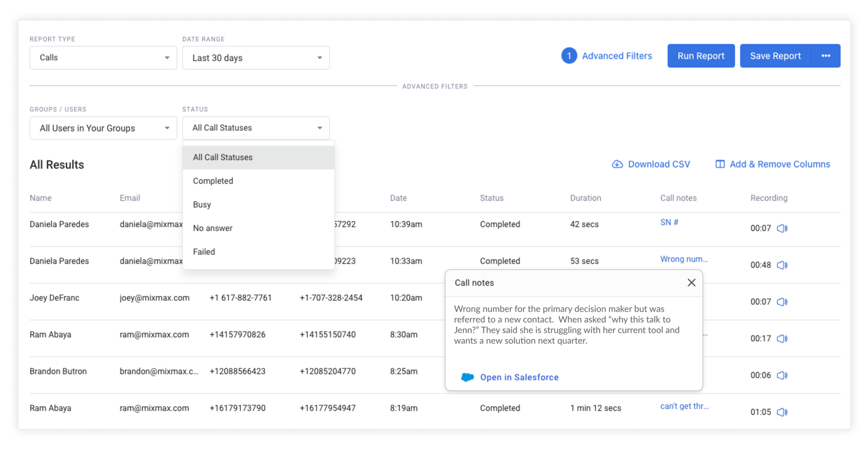Play the 00:07 recording for Daniela Paredes

(782, 228)
